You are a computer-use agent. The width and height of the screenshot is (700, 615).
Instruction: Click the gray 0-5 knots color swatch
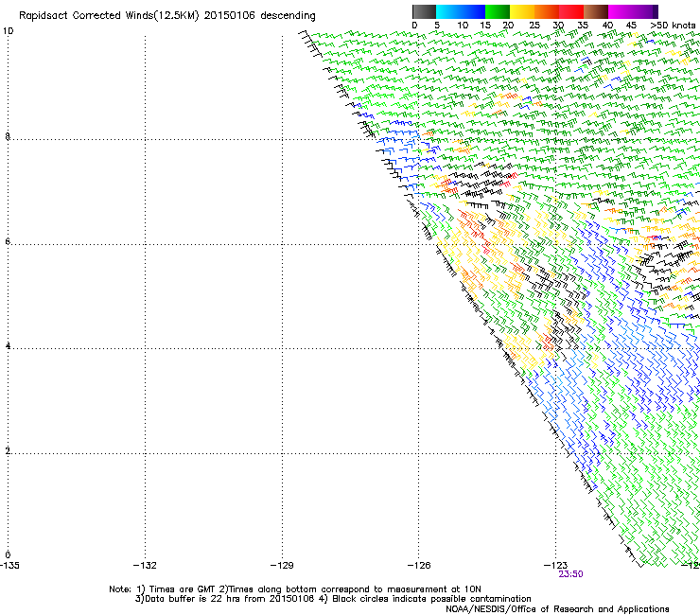(x=424, y=11)
